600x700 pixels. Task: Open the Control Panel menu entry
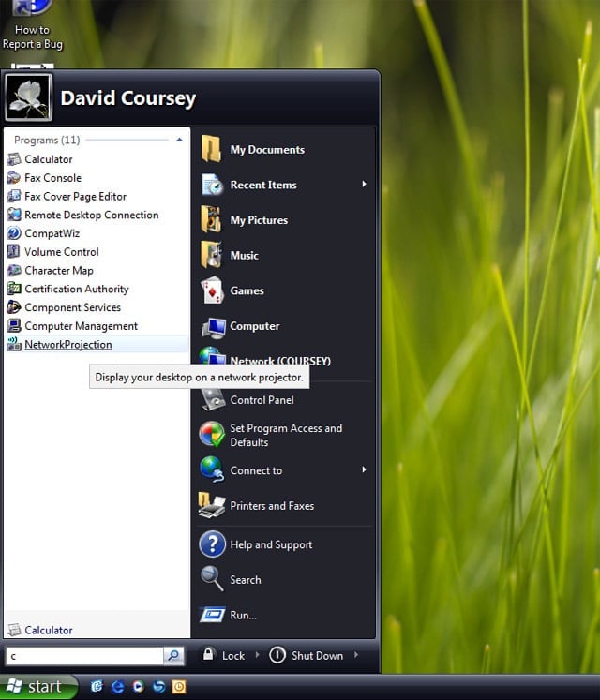pyautogui.click(x=262, y=400)
